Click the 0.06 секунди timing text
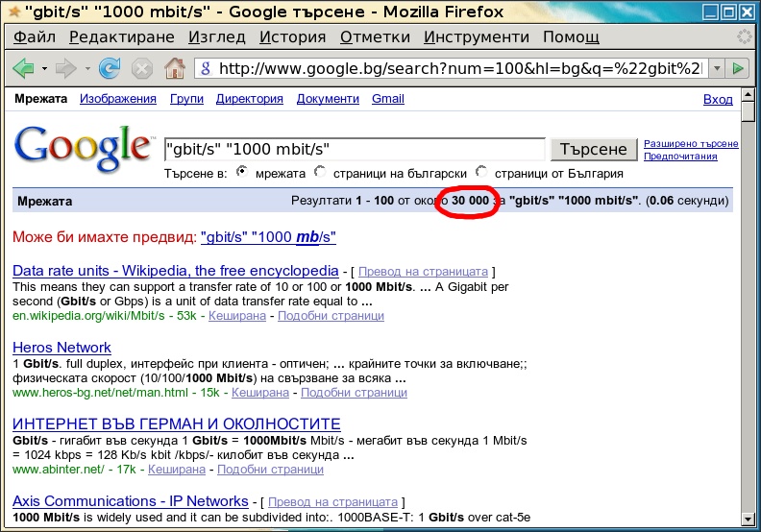The height and width of the screenshot is (532, 761). click(x=687, y=201)
